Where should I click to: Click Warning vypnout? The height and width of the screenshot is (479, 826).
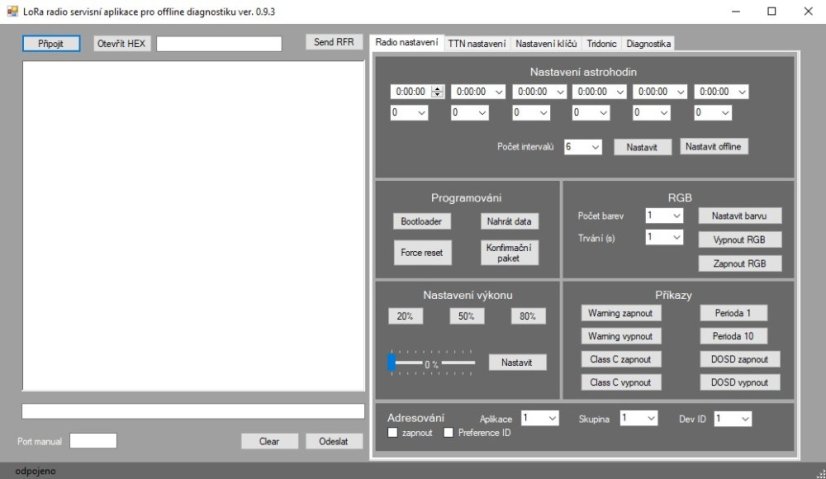click(x=621, y=336)
